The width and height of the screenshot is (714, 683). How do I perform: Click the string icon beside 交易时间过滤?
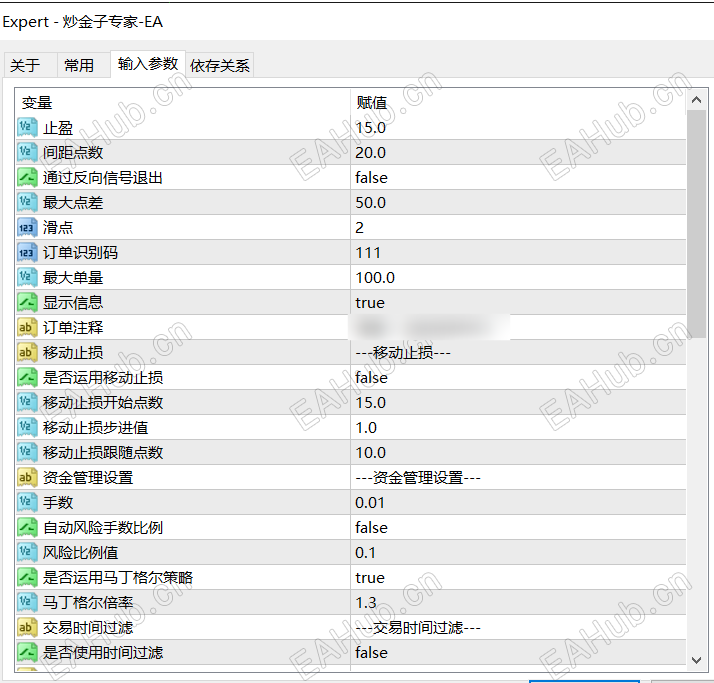[x=27, y=628]
